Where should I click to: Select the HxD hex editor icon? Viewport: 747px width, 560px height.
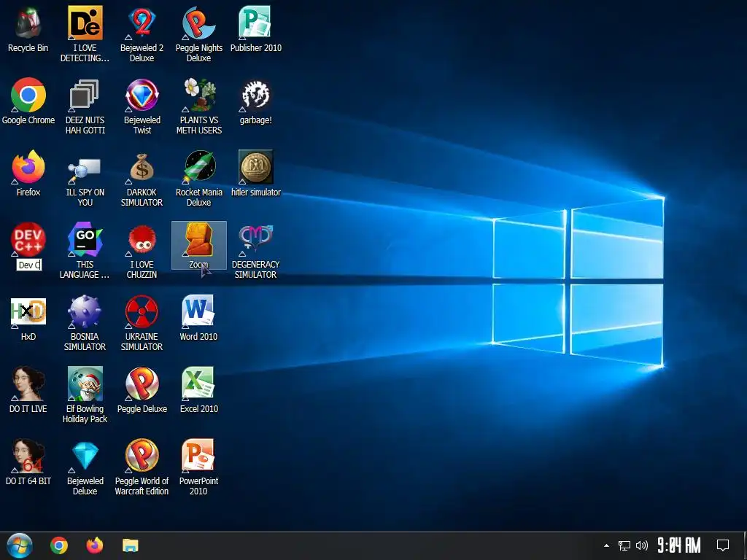pos(28,312)
